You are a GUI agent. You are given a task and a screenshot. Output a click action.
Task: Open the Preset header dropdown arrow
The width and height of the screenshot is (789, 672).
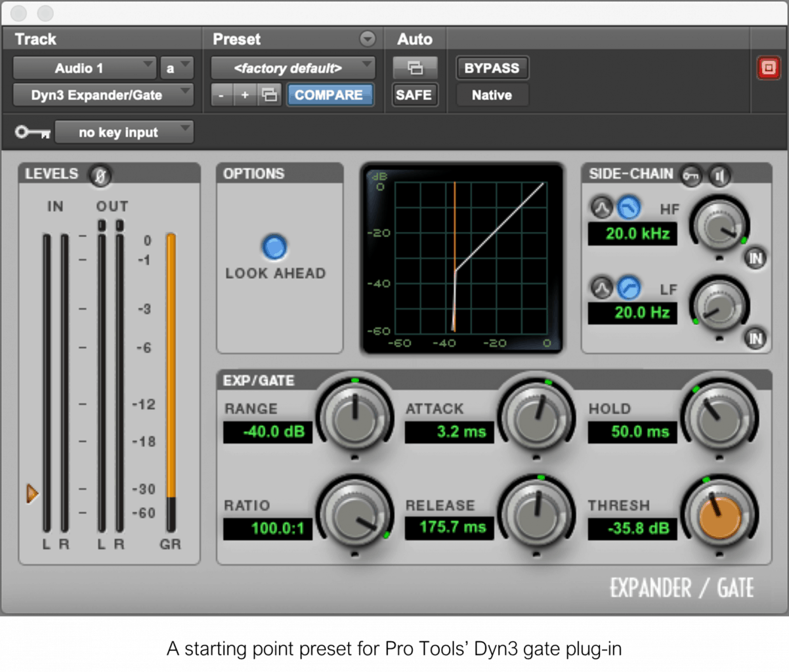[x=369, y=38]
